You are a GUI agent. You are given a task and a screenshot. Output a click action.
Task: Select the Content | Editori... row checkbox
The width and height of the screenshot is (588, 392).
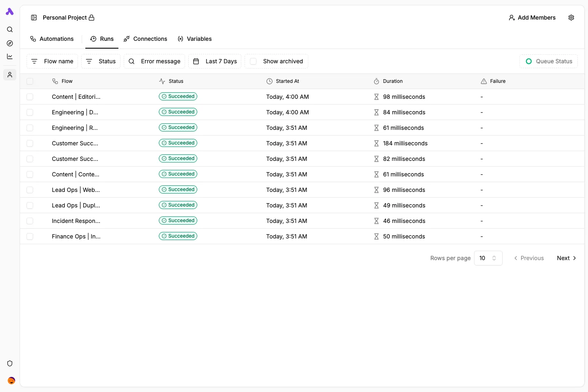coord(30,97)
